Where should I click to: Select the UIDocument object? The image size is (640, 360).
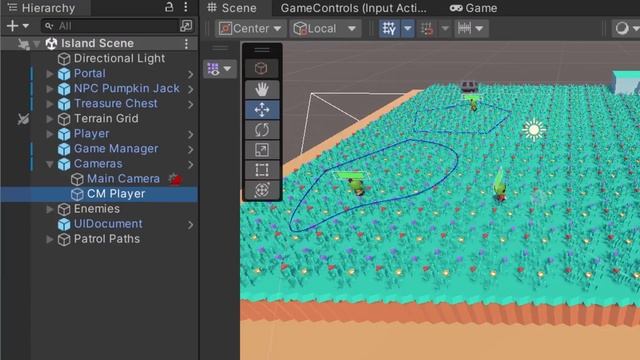click(108, 224)
